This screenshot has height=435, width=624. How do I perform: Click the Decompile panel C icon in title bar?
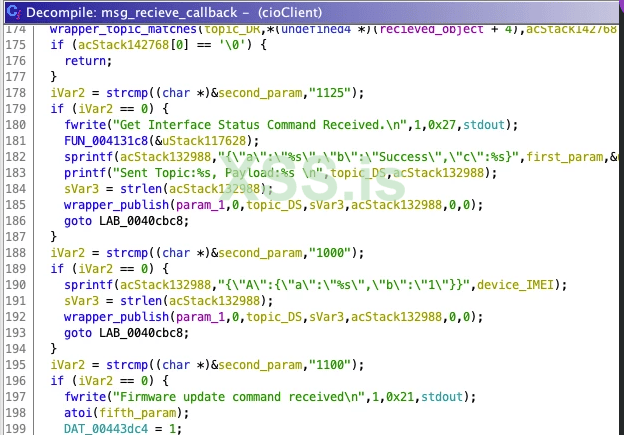coord(14,12)
